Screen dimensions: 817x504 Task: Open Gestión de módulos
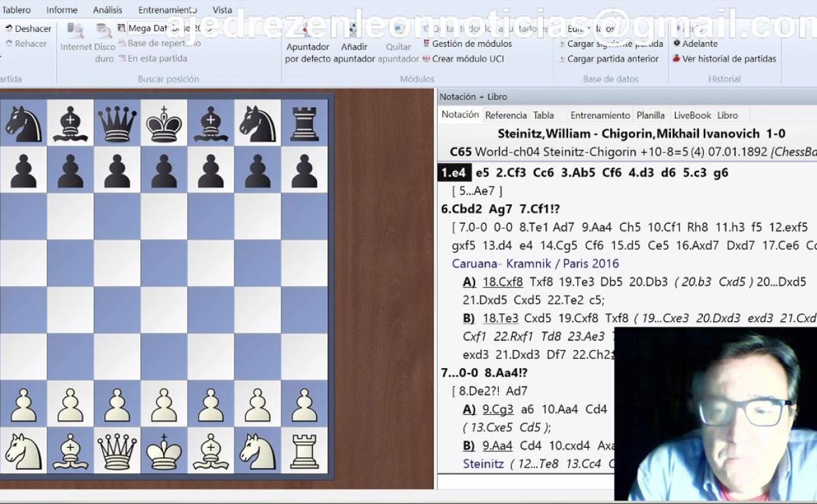click(471, 44)
